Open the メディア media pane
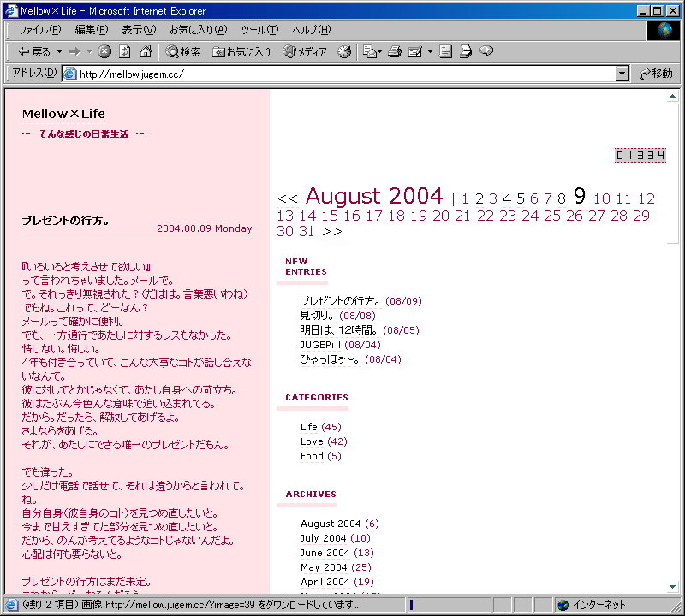 click(x=305, y=52)
